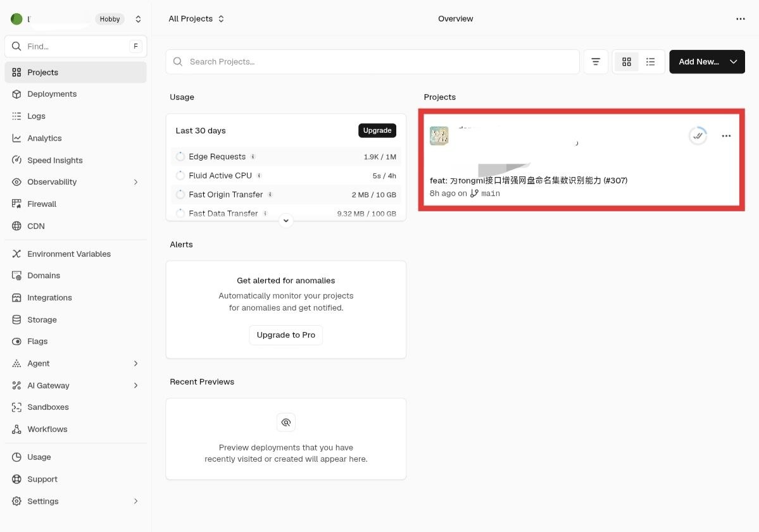Click the Projects grid icon in sidebar
The width and height of the screenshot is (759, 532).
[16, 72]
